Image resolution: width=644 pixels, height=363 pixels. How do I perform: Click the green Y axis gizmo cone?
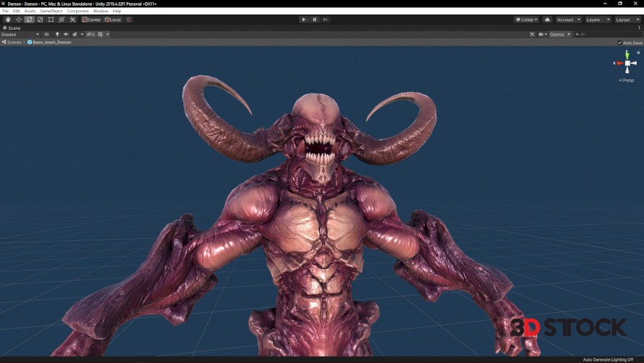pyautogui.click(x=627, y=54)
